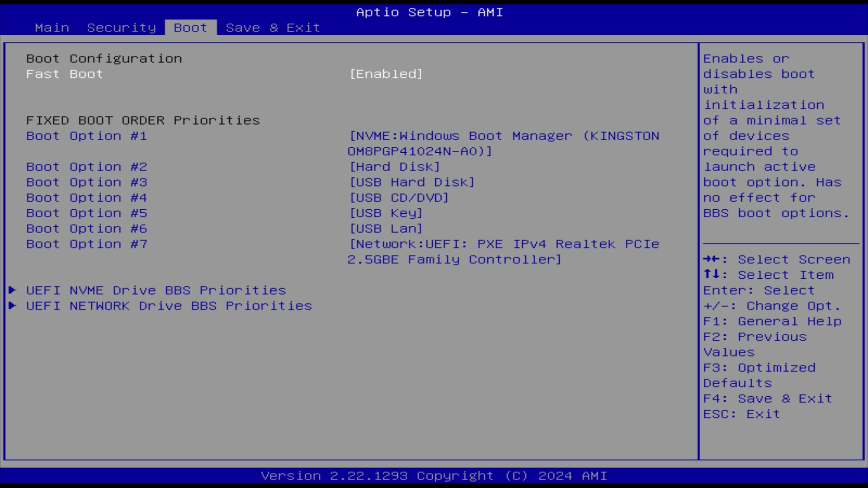The height and width of the screenshot is (488, 868).
Task: Click arrow beside UEFI NVME Drive BBS
Action: click(x=13, y=290)
